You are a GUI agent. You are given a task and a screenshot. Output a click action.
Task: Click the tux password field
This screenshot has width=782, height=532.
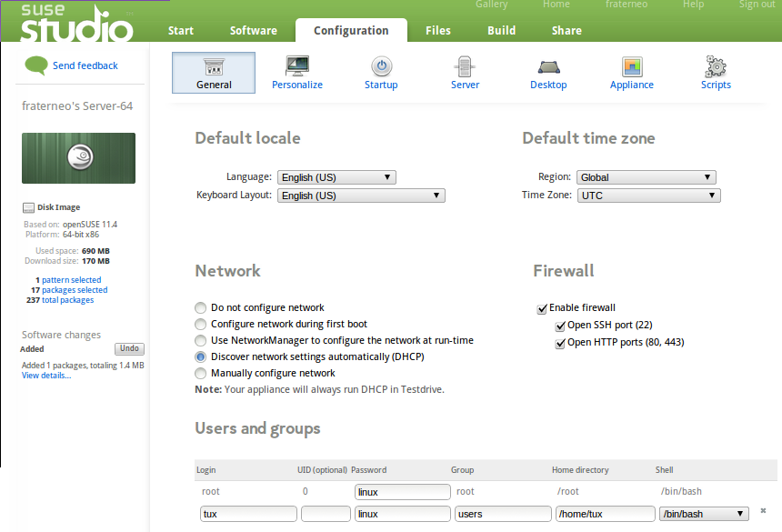click(x=403, y=514)
